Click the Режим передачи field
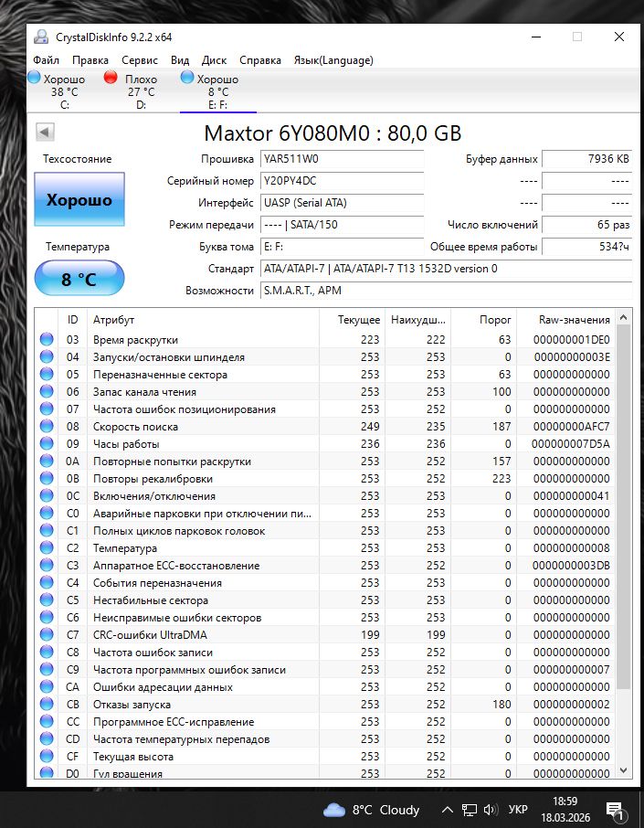644x828 pixels. (342, 225)
